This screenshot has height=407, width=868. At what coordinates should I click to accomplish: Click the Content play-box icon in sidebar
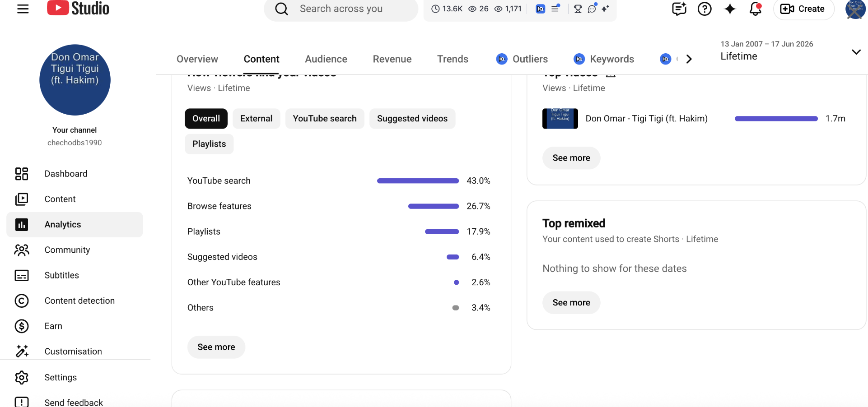coord(22,199)
